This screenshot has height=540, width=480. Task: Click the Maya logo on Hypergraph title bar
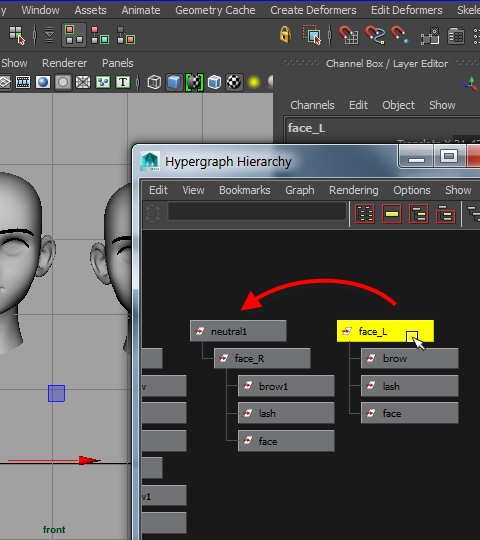pyautogui.click(x=150, y=161)
